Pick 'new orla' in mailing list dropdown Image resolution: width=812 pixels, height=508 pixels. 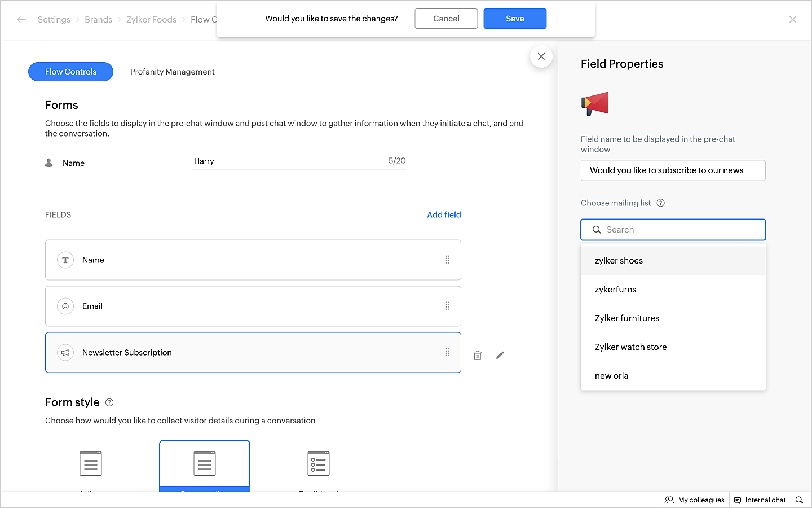pyautogui.click(x=611, y=376)
